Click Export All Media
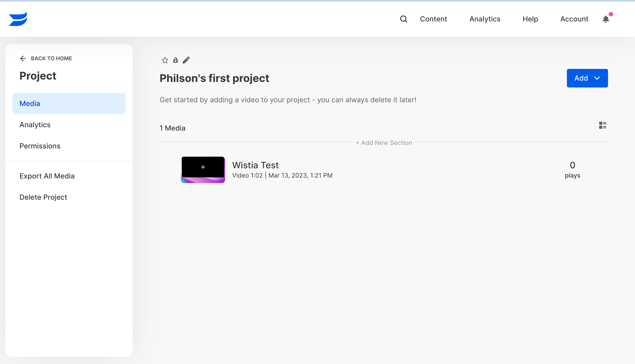Viewport: 635px width, 364px height. coord(47,176)
